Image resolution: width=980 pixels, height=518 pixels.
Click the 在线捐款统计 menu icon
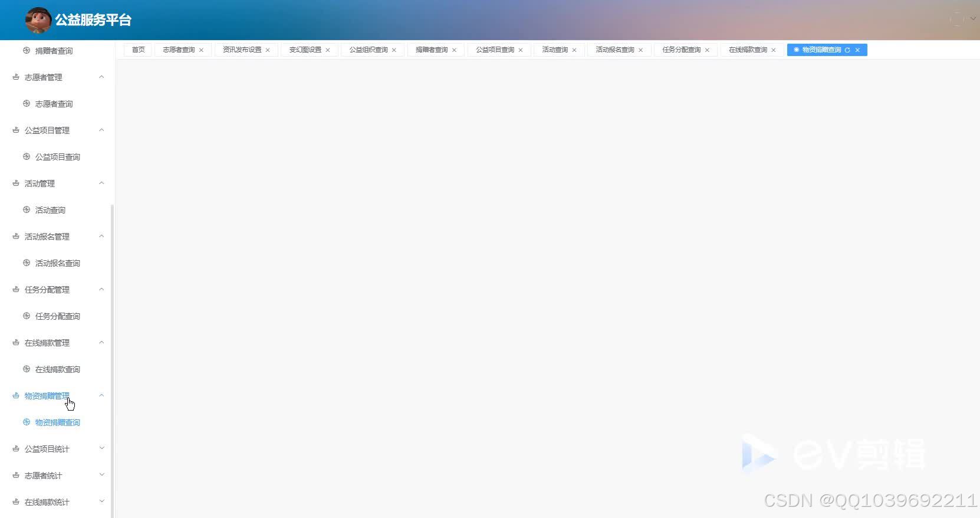[16, 502]
